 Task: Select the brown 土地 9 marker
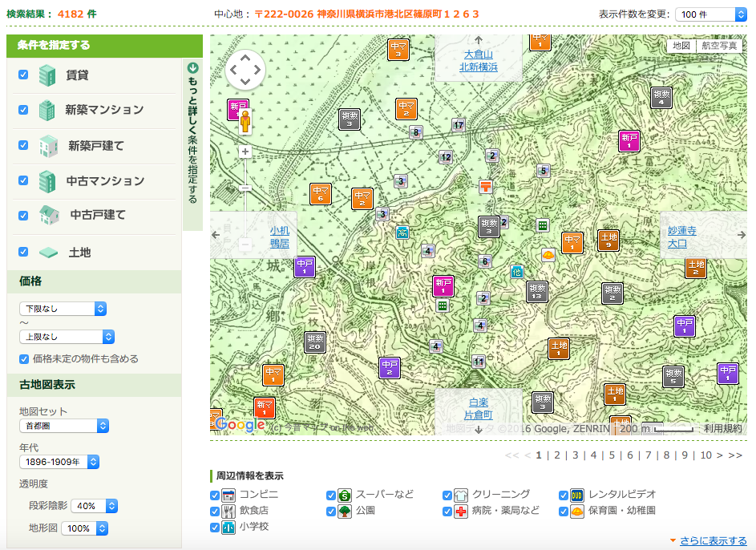[608, 240]
